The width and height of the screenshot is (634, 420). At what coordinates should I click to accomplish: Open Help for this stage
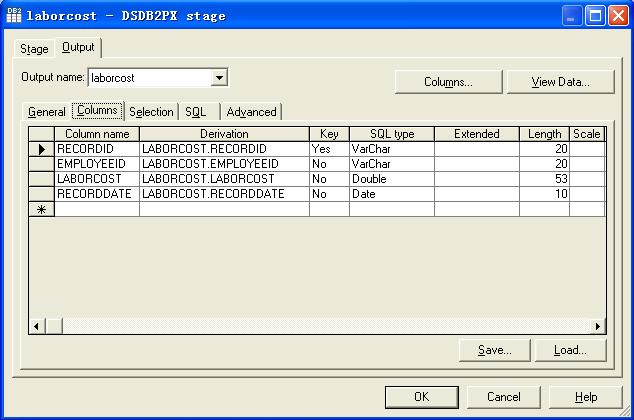point(585,397)
